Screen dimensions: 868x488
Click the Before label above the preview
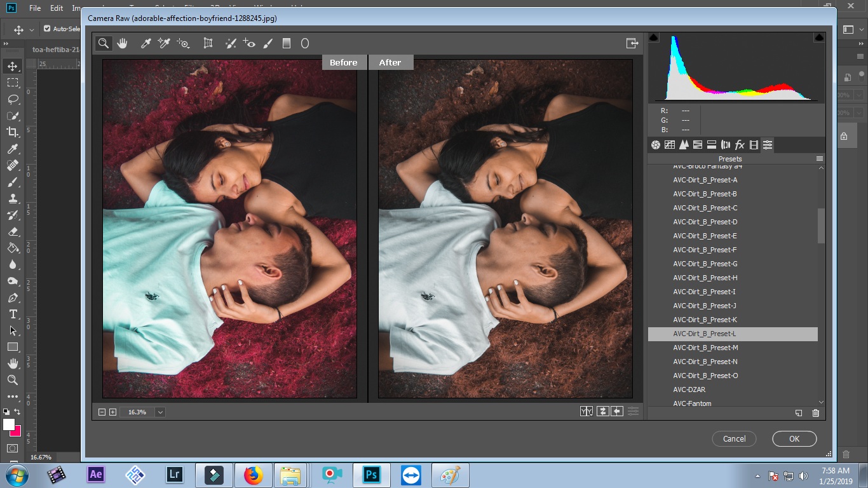(x=344, y=62)
